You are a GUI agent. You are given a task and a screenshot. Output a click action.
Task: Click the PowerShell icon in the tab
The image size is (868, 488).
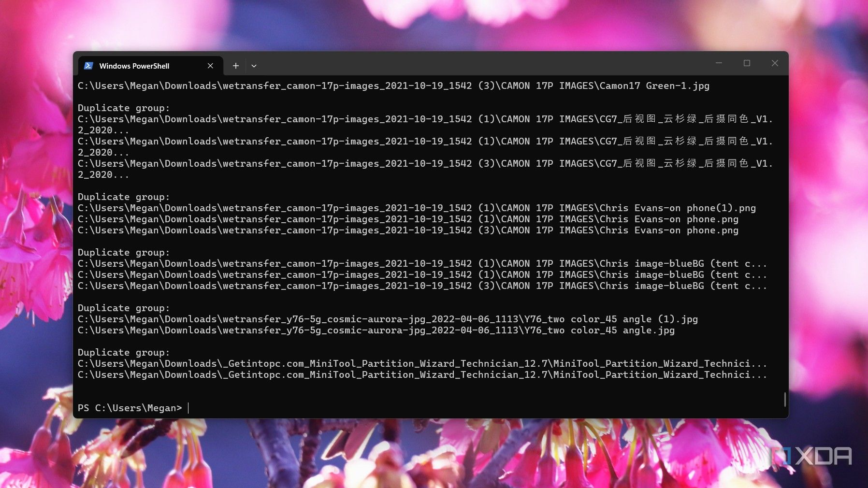pyautogui.click(x=88, y=66)
